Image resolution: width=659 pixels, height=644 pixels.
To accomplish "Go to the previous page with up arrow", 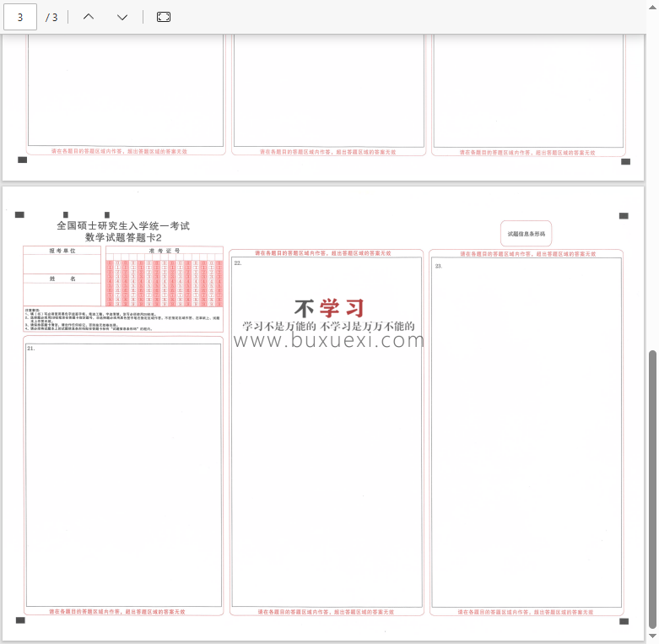I will point(89,17).
